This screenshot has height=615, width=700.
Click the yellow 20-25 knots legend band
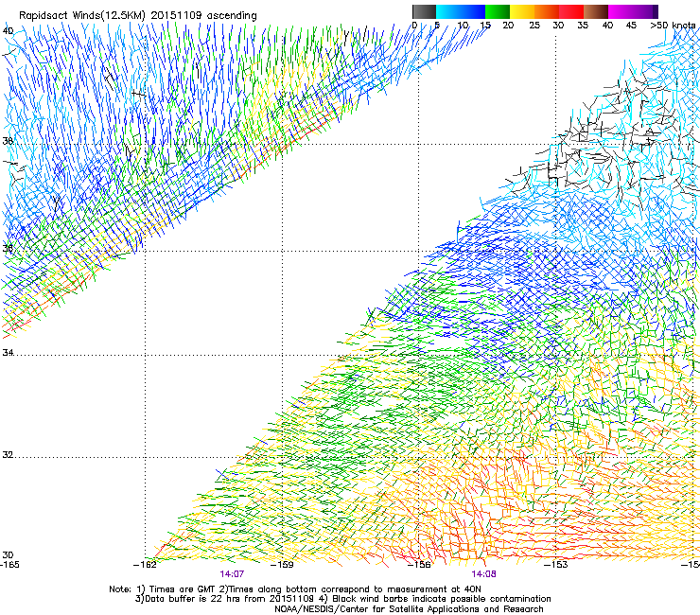(522, 11)
